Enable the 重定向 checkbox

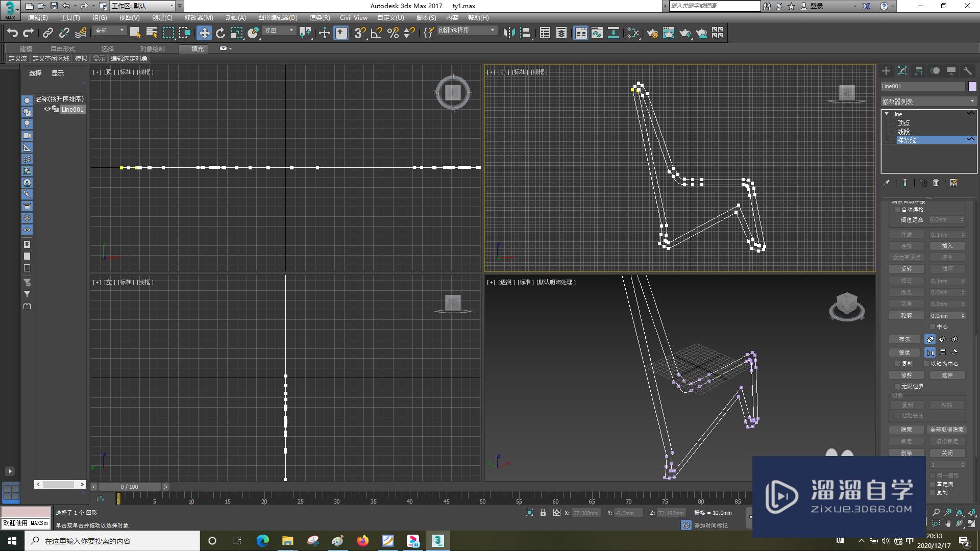[933, 484]
